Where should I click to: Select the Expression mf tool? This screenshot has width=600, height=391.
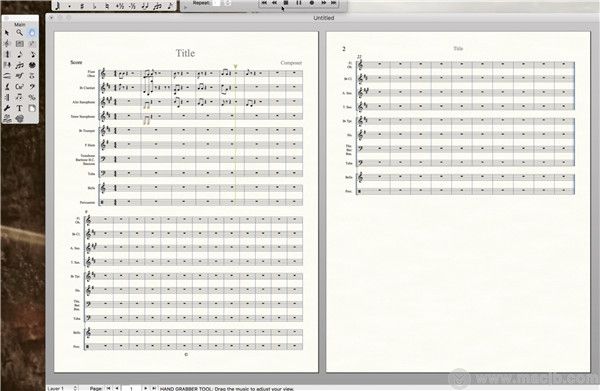20,76
